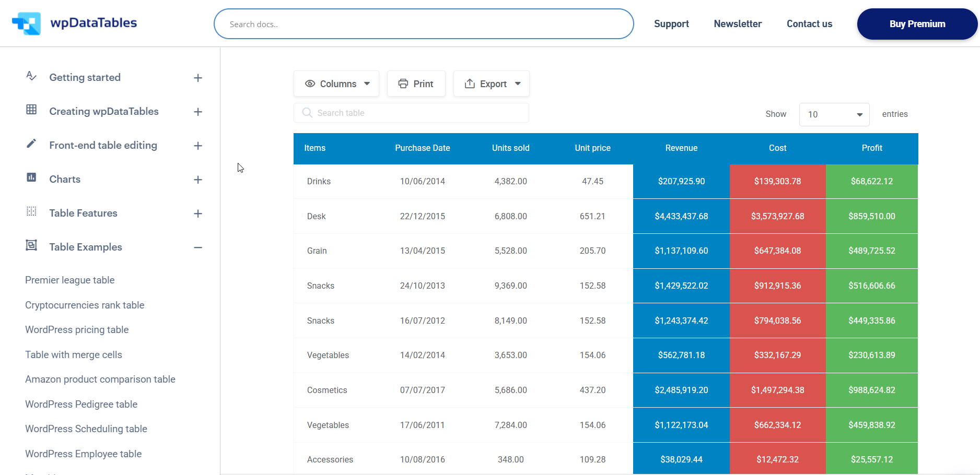Click the Buy Premium button

coord(917,23)
